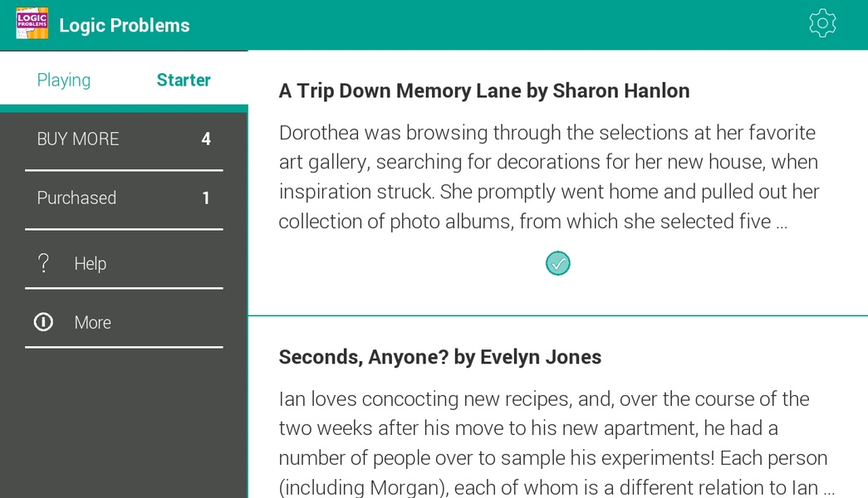Click the completed checkmark badge icon

click(x=557, y=263)
